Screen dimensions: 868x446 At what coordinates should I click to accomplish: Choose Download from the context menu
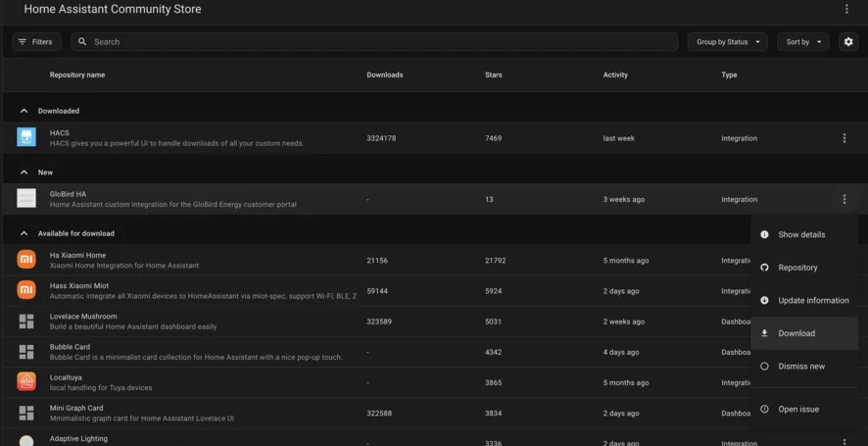pos(803,333)
